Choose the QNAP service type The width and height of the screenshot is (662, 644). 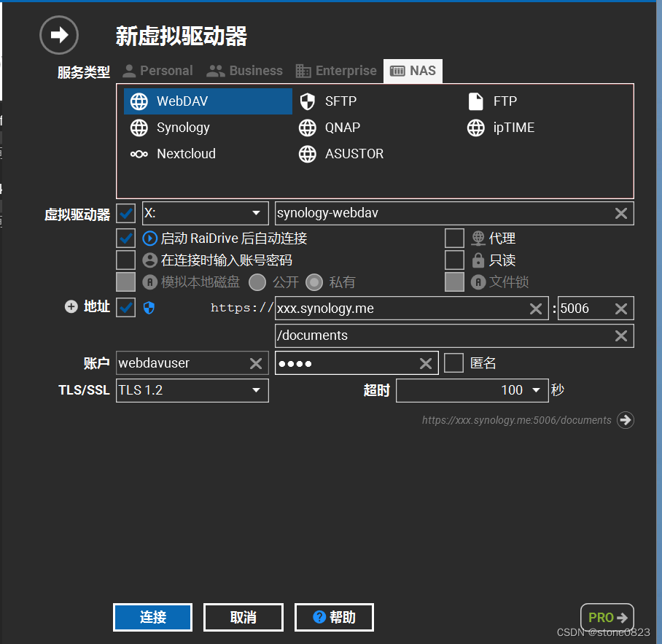[330, 128]
